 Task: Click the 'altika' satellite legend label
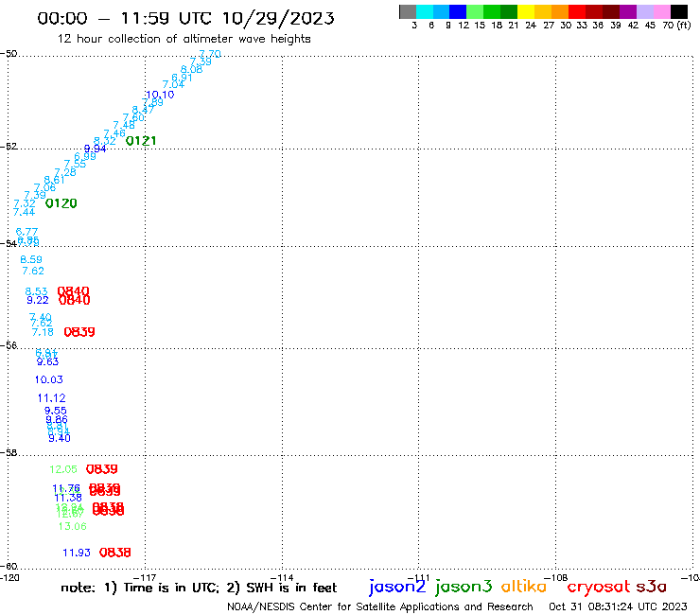tap(523, 586)
